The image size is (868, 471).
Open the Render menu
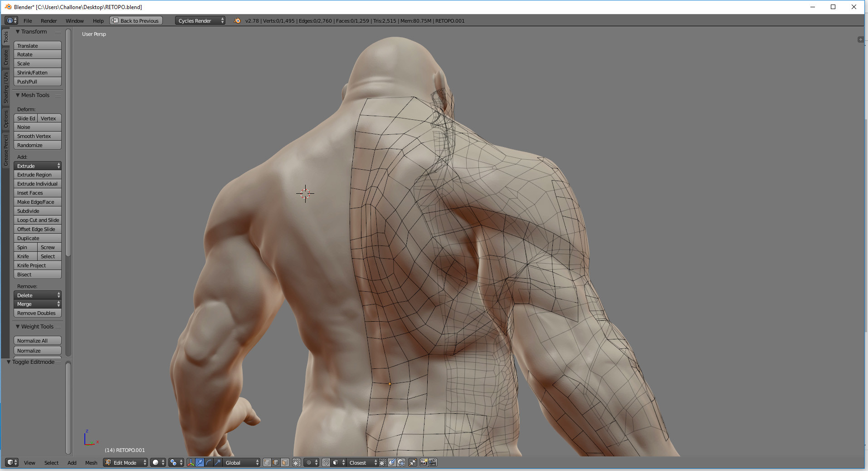pos(49,21)
